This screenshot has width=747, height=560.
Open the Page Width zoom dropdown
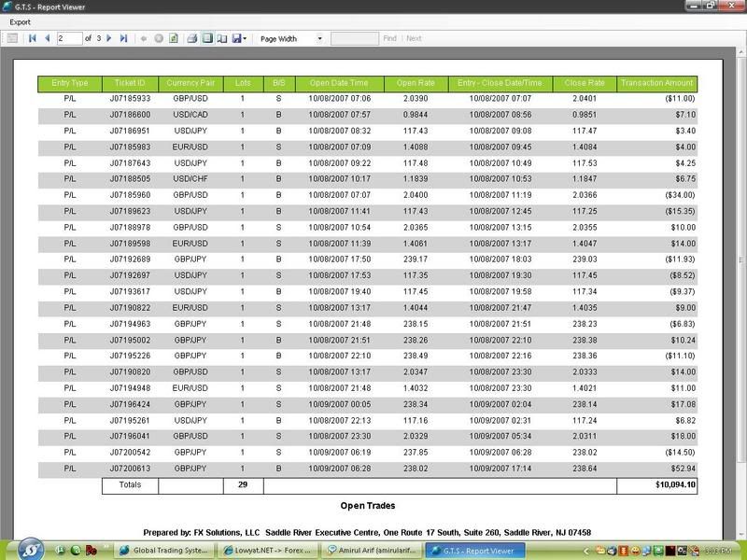pos(290,38)
